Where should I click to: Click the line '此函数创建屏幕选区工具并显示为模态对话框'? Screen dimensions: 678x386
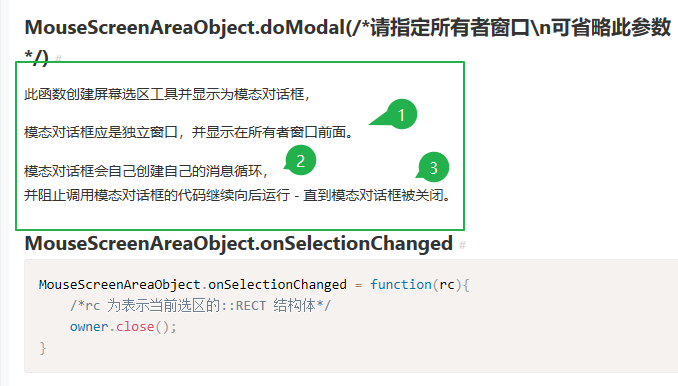tap(167, 94)
